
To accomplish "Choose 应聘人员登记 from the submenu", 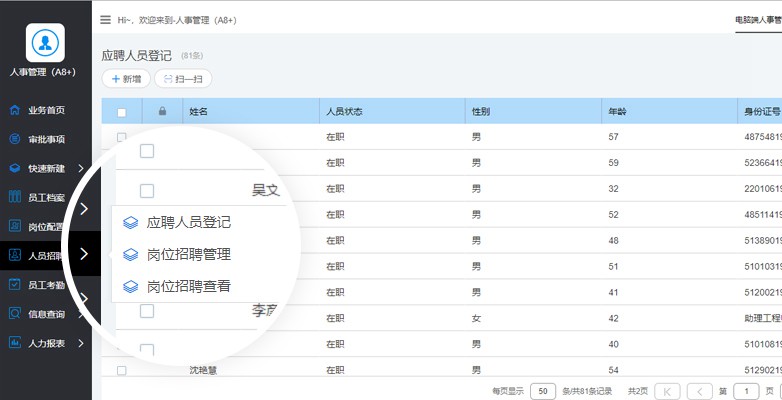I will click(189, 222).
